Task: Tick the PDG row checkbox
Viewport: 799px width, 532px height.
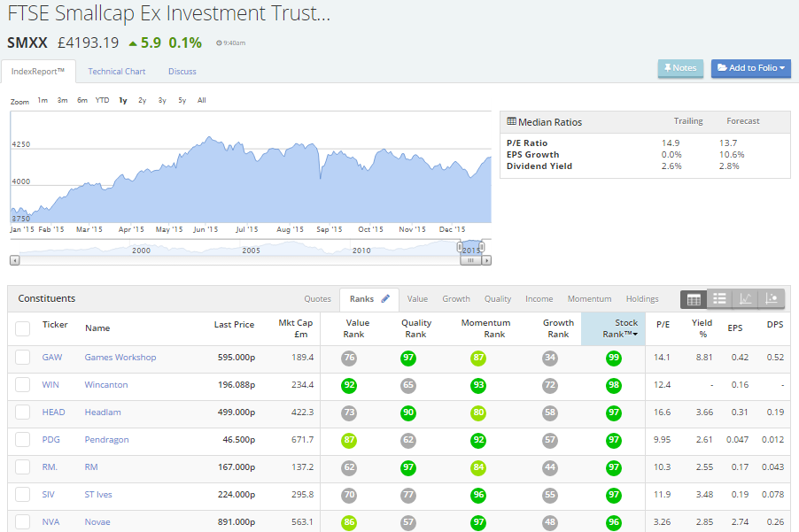Action: click(x=22, y=440)
